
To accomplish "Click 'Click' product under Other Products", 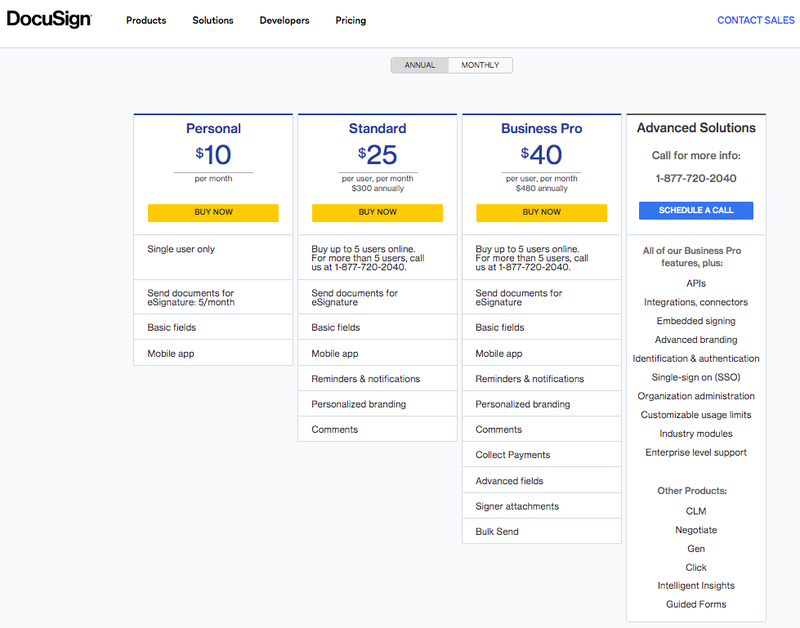I will point(696,568).
